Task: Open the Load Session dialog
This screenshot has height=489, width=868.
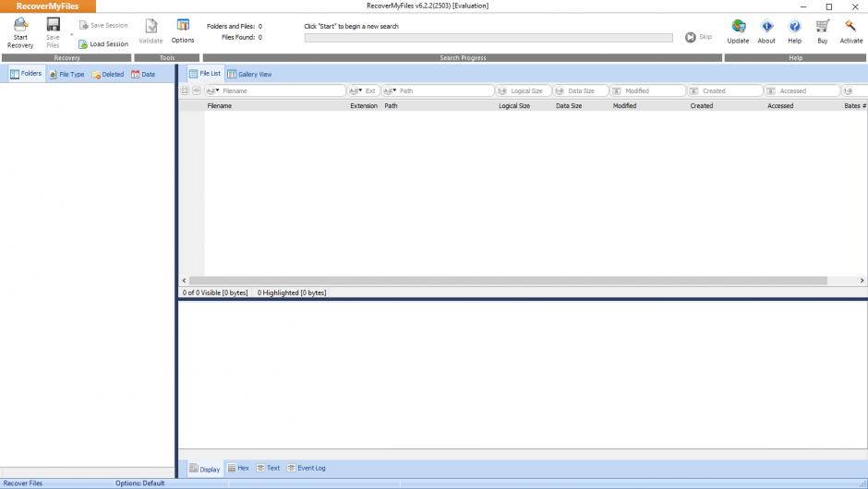Action: tap(103, 43)
